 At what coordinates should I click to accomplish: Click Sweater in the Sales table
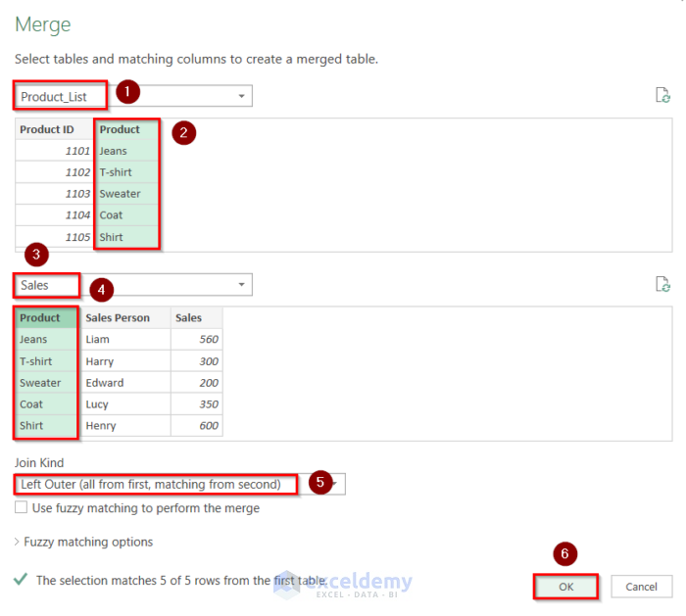pyautogui.click(x=46, y=383)
